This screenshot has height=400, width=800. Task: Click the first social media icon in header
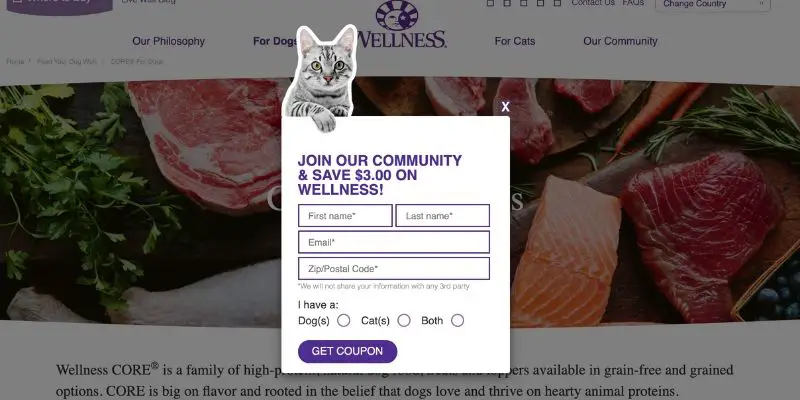490,3
